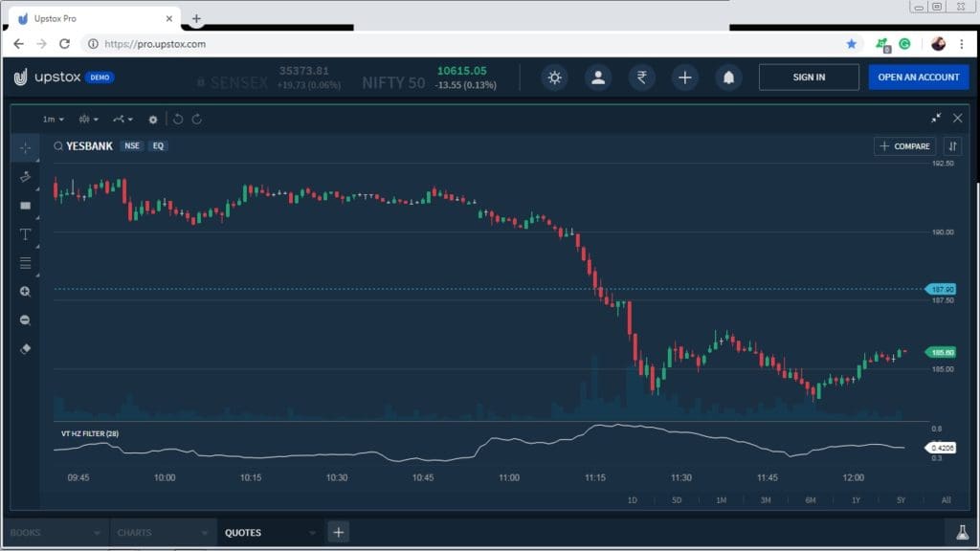Open the chart settings gear
Image resolution: width=980 pixels, height=551 pixels.
(153, 119)
